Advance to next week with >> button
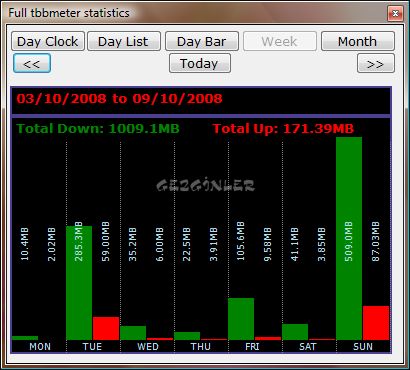Screen dimensions: 410x370 coord(376,63)
